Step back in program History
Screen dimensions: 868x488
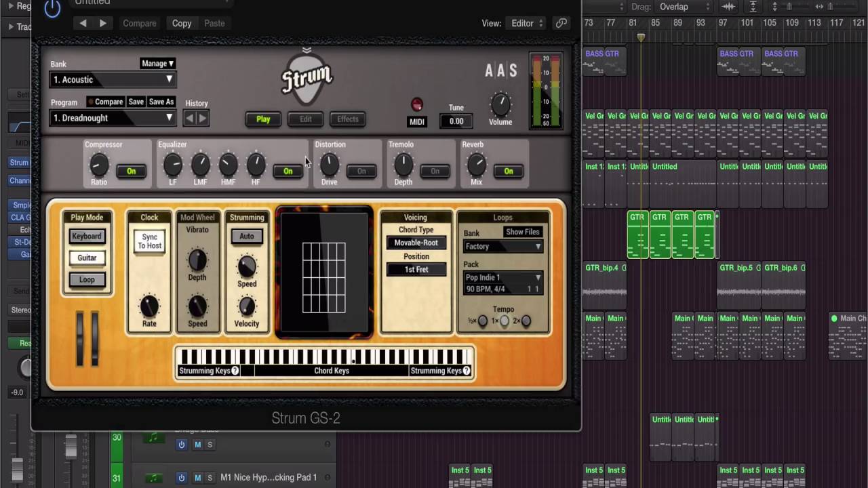click(190, 119)
